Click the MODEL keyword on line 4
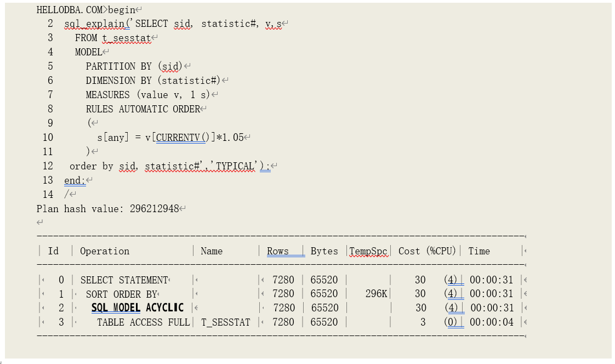The image size is (615, 364). pos(88,52)
